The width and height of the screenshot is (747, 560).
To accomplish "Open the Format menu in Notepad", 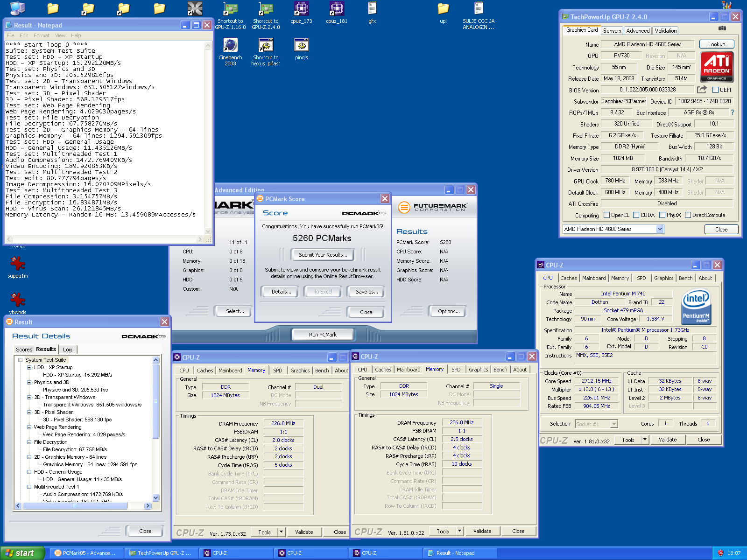I will pyautogui.click(x=42, y=35).
